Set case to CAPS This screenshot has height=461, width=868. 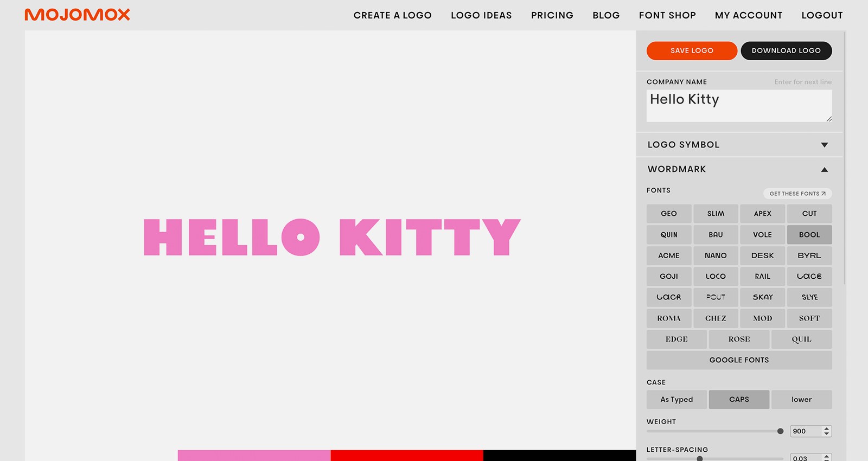[739, 400]
